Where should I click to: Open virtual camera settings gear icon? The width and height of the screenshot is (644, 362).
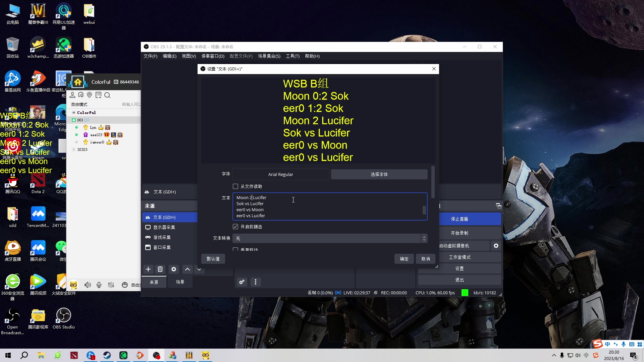(x=496, y=246)
